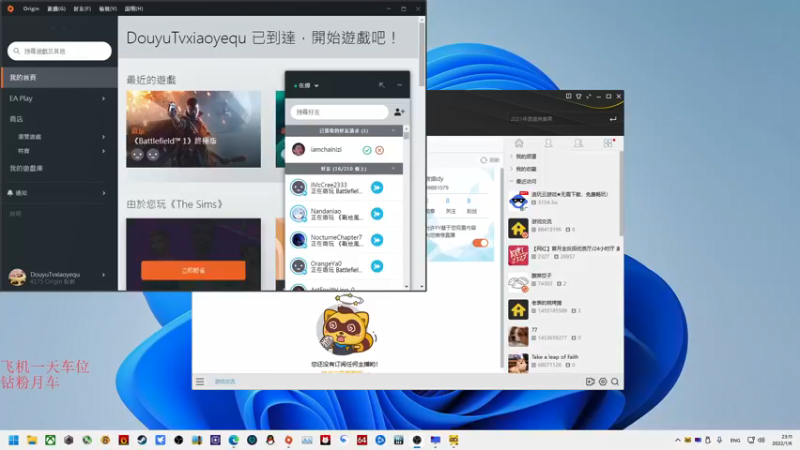Click the Origin logo in the title bar
The image size is (800, 450).
pyautogui.click(x=10, y=9)
